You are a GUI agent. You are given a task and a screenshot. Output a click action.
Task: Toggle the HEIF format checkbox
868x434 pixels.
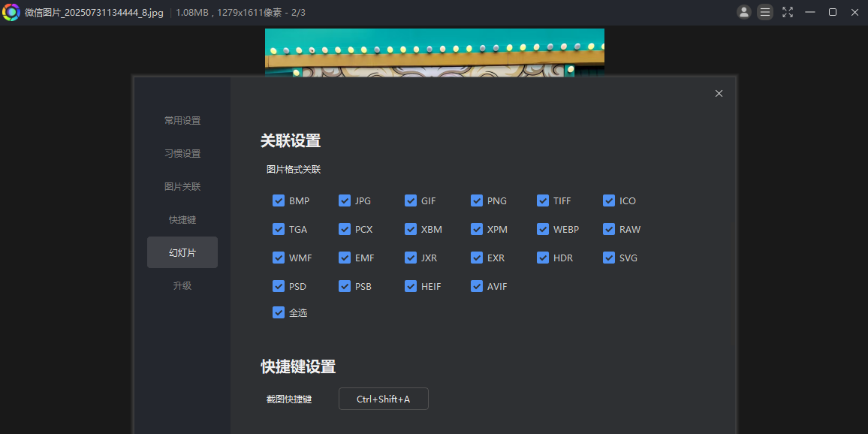click(x=411, y=286)
